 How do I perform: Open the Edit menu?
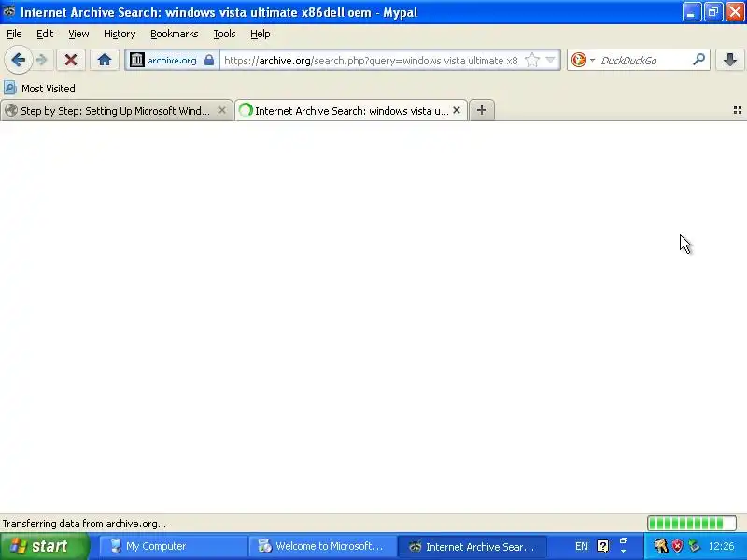coord(45,34)
